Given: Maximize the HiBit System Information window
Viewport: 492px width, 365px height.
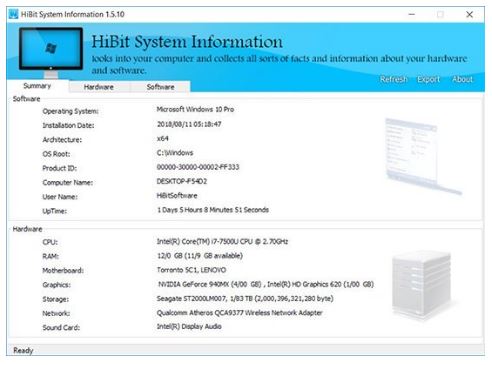Looking at the screenshot, I should pos(440,14).
